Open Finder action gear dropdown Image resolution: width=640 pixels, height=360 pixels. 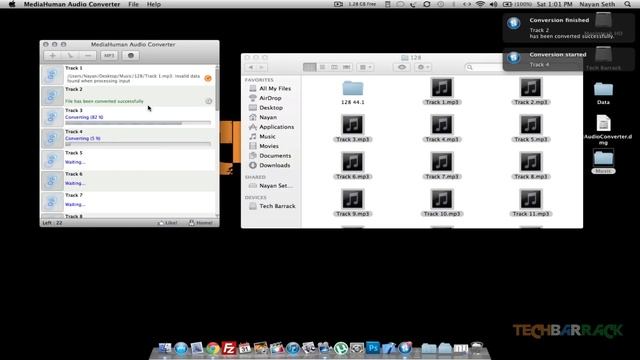tap(423, 67)
